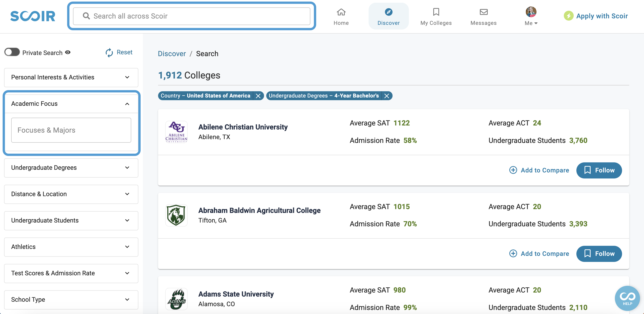Click Abraham Baldwin Average ACT 20
This screenshot has height=314, width=644.
[x=515, y=207]
